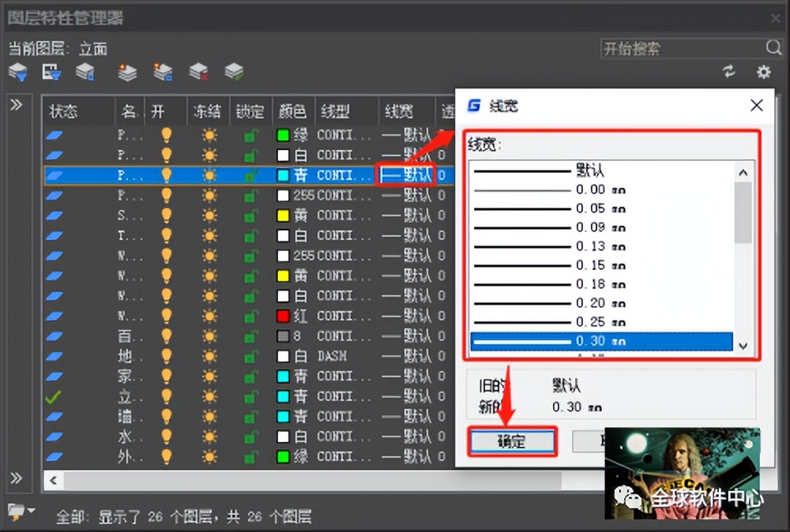The height and width of the screenshot is (532, 790).
Task: Lock the 外 layer with its padlock
Action: [x=251, y=456]
